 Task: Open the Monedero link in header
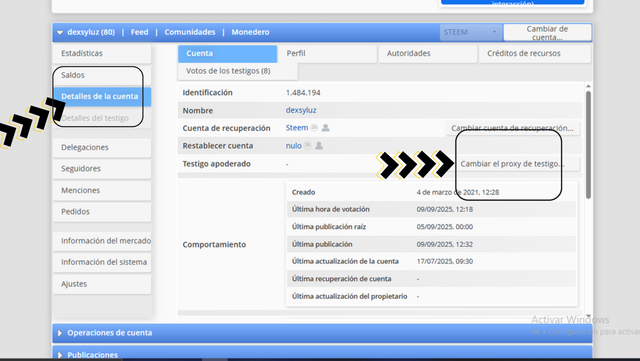tap(250, 32)
